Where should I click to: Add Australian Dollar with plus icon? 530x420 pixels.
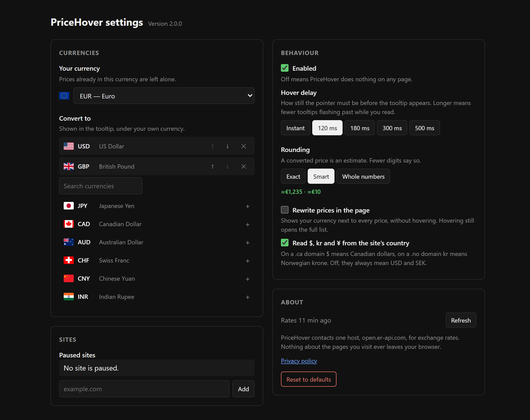248,243
